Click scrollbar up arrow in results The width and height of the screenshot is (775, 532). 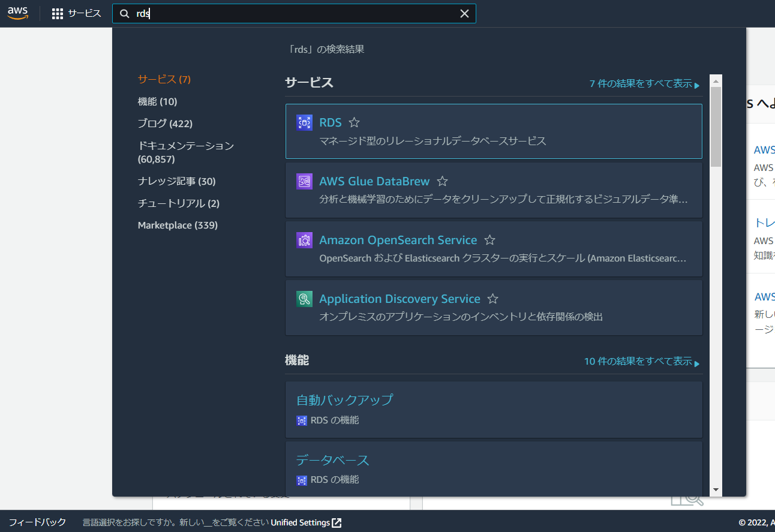[x=716, y=80]
